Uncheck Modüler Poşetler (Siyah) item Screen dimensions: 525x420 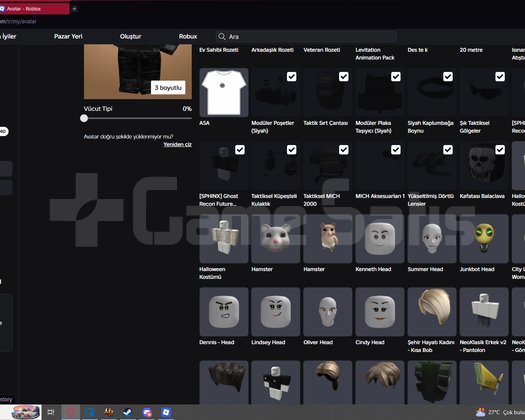pos(292,77)
